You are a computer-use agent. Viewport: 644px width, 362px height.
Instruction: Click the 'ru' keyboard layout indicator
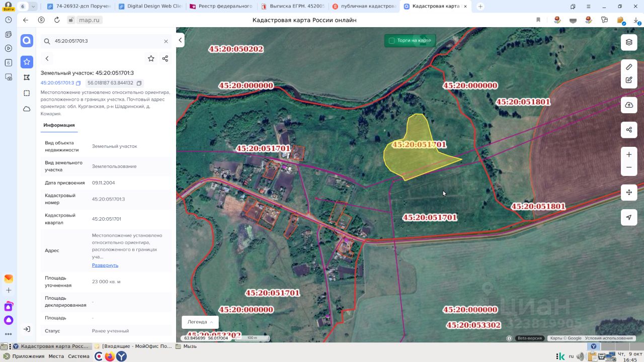click(x=571, y=356)
